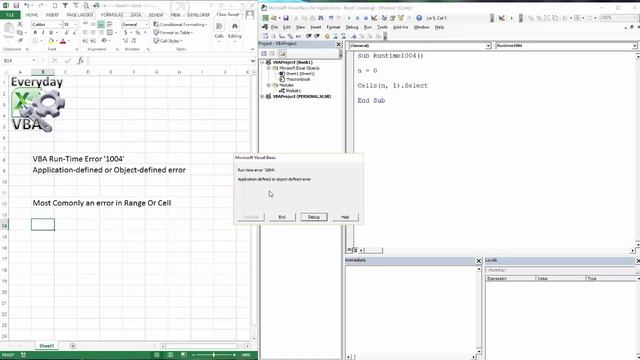Click Merge & Center icon in Alignment group
The image size is (640, 360).
click(x=110, y=33)
